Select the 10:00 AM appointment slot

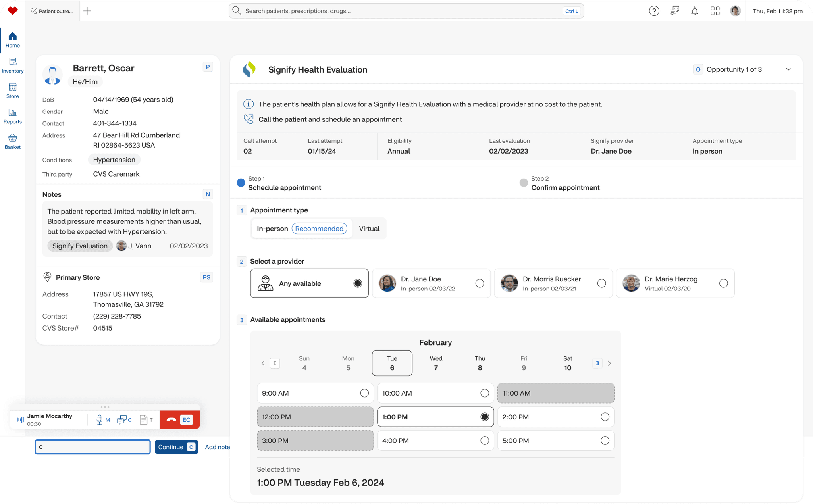coord(484,393)
